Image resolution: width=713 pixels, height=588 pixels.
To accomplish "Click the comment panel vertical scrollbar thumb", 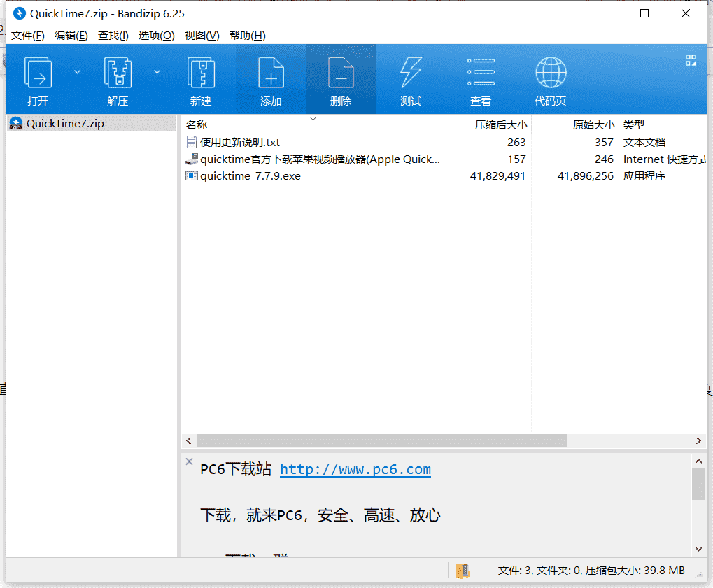I will click(698, 485).
